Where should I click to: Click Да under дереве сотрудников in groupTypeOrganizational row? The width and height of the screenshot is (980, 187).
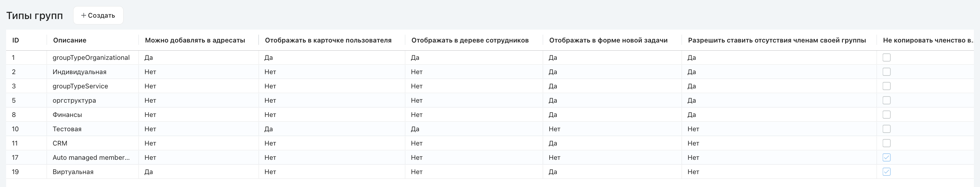pyautogui.click(x=415, y=57)
